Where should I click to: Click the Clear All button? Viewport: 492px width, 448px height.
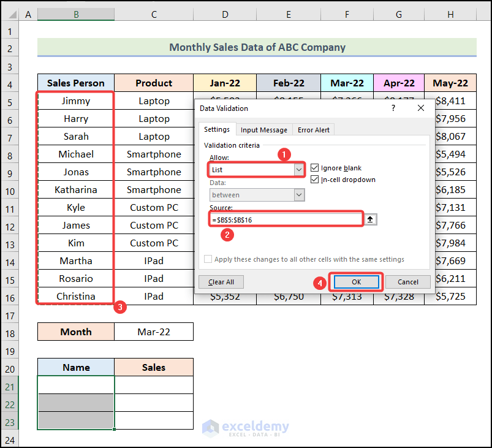point(221,282)
